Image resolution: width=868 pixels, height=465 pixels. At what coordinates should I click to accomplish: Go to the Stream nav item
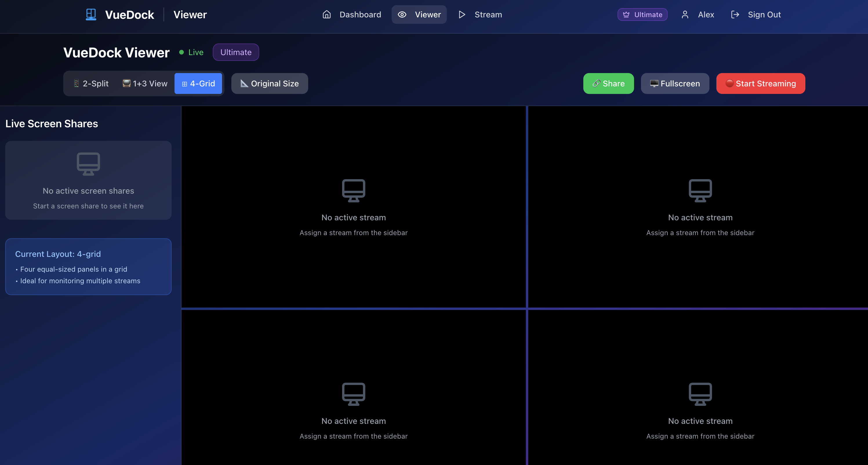[480, 14]
